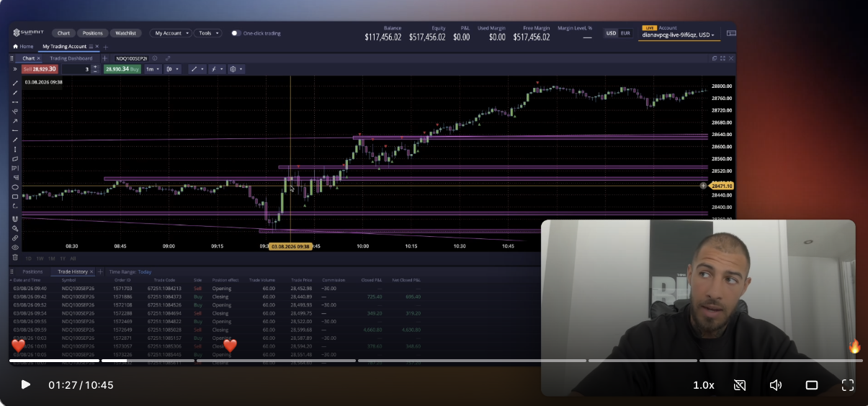Open the 1m timeframe dropdown
This screenshot has width=868, height=406.
coord(153,69)
